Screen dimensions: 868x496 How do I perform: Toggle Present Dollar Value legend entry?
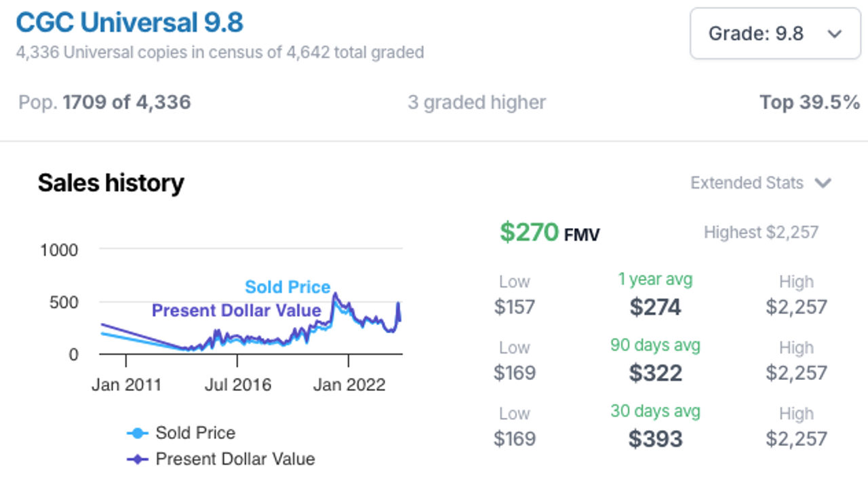pyautogui.click(x=221, y=459)
